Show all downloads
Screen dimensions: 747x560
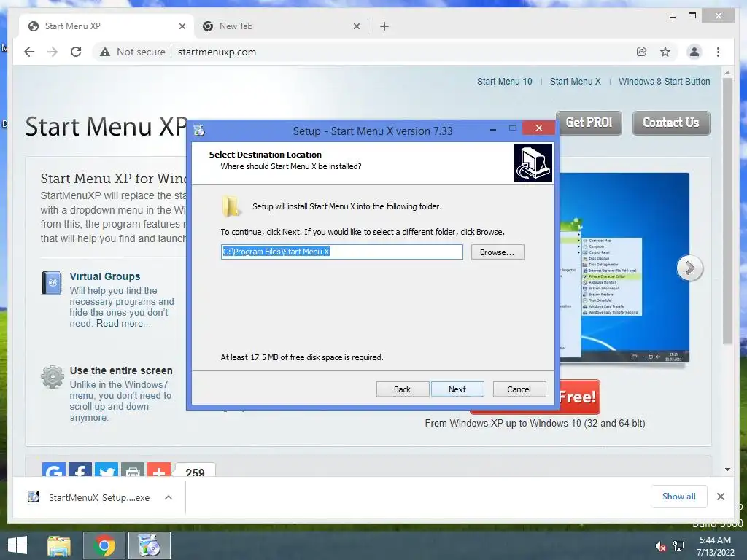pyautogui.click(x=679, y=496)
